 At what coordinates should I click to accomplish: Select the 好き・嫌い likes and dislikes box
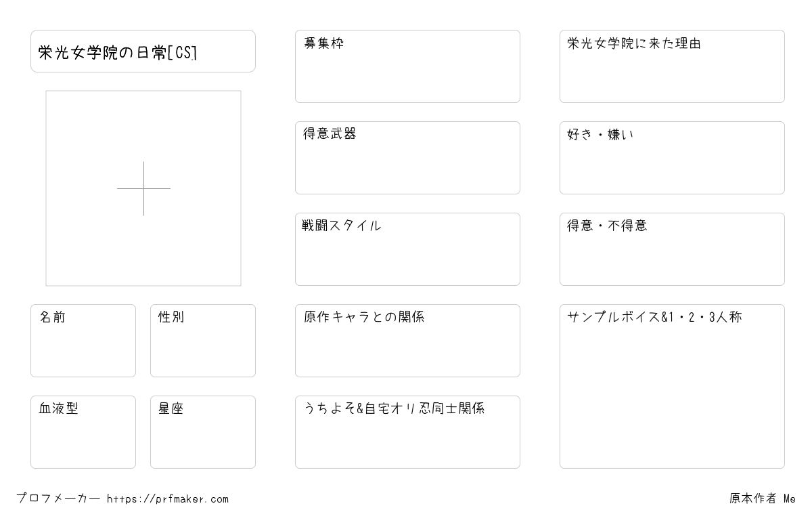coord(672,158)
